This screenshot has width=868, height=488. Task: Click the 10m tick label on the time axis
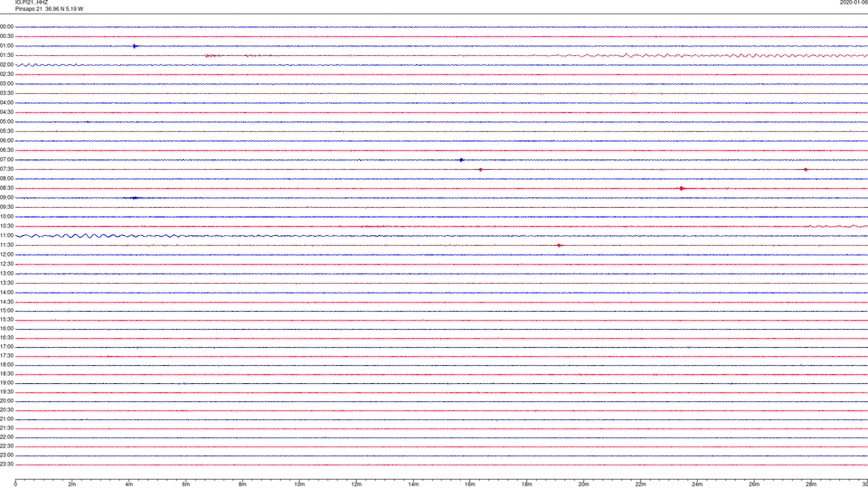299,484
